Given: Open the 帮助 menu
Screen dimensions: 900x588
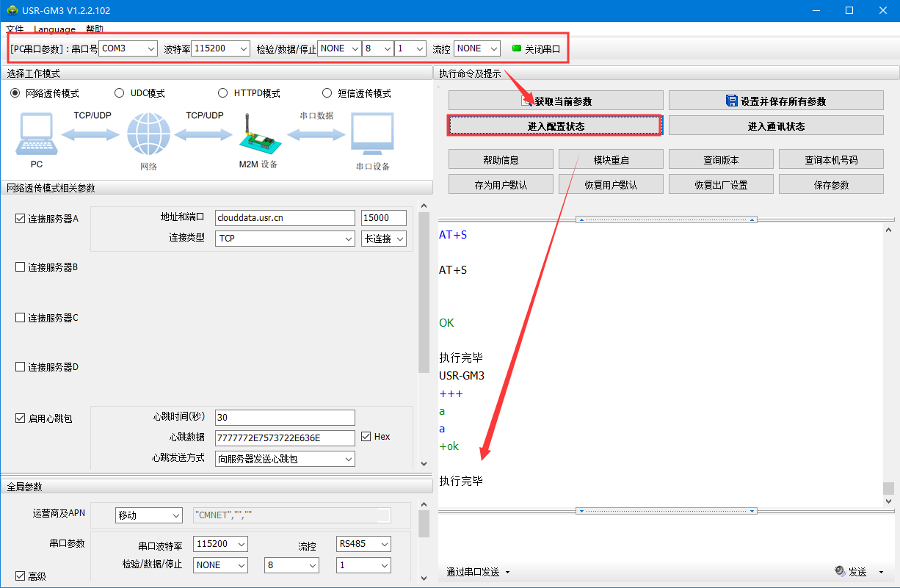Looking at the screenshot, I should [95, 29].
